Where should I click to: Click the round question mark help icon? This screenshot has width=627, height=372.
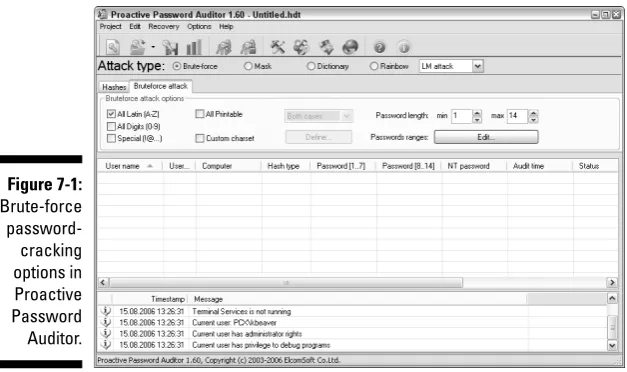(x=379, y=48)
